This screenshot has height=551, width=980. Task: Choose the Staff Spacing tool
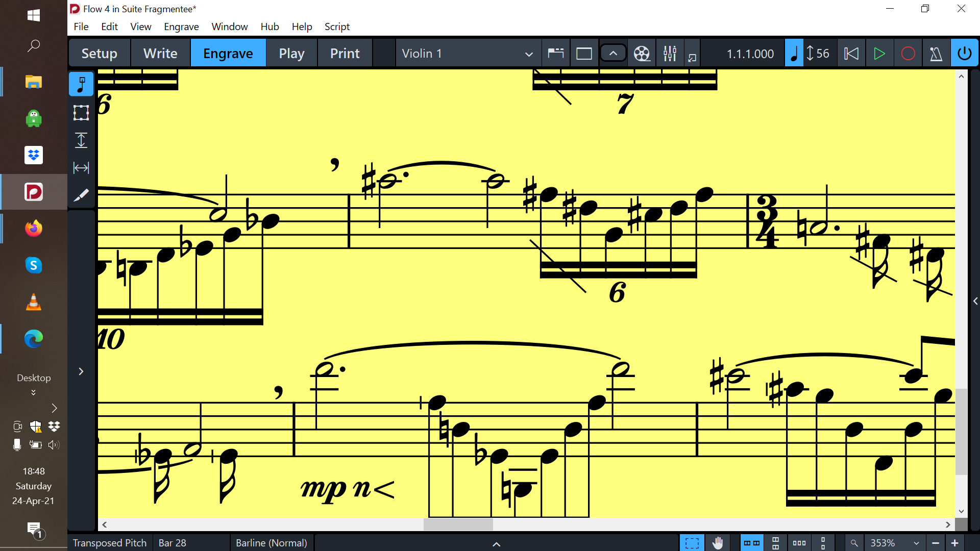81,140
